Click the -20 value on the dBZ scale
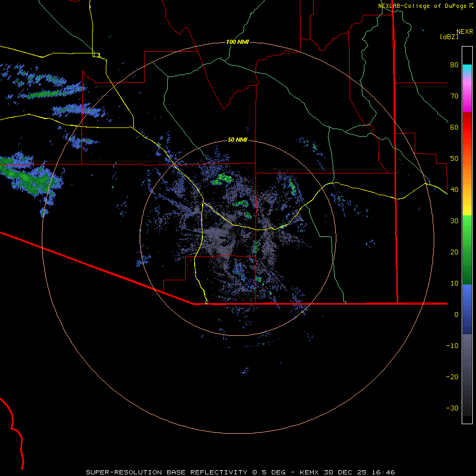The height and width of the screenshot is (476, 476). tap(452, 377)
